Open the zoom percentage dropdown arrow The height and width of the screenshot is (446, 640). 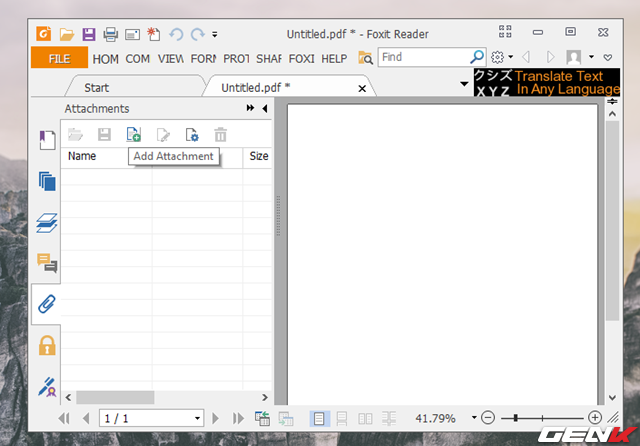(474, 417)
